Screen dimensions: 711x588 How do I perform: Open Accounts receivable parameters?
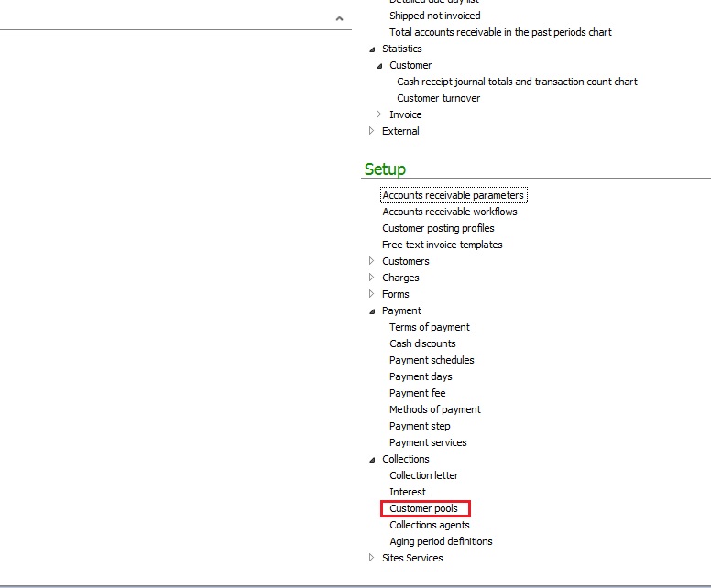tap(453, 195)
